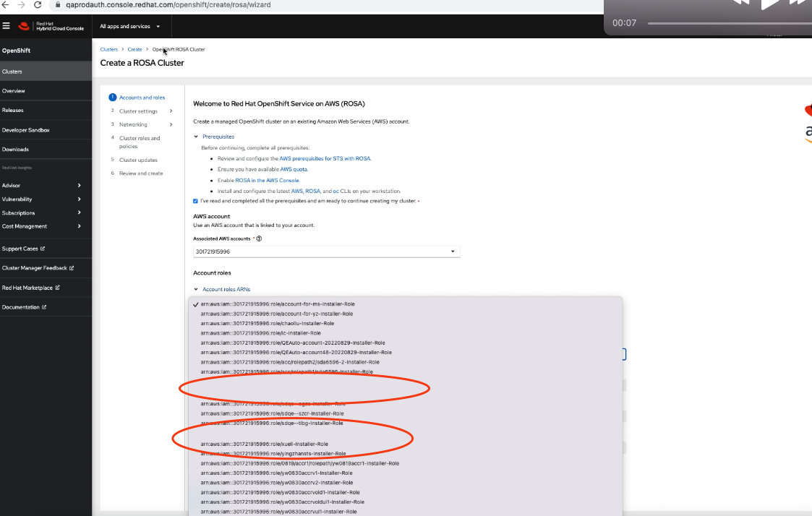
Task: Open Releases in the sidebar
Action: tap(46, 111)
